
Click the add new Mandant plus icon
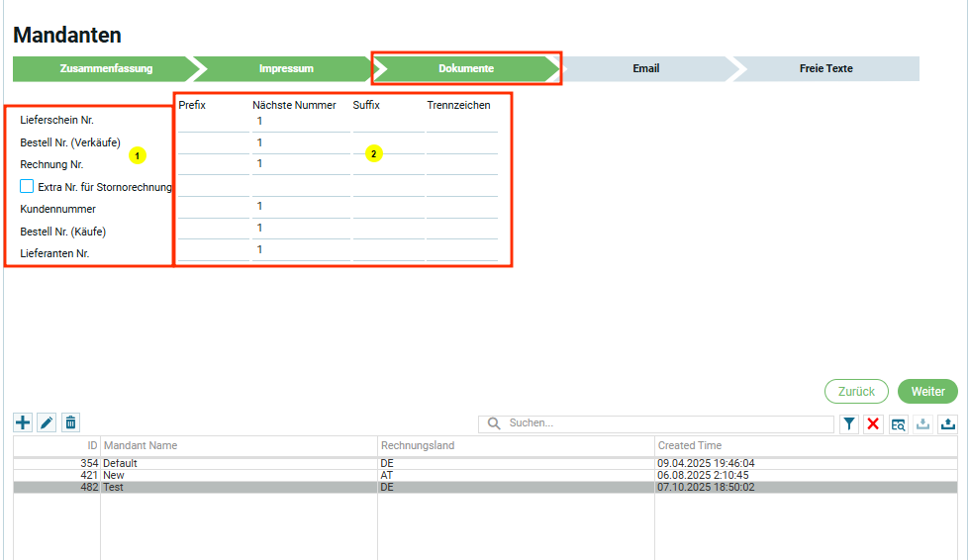[x=23, y=422]
